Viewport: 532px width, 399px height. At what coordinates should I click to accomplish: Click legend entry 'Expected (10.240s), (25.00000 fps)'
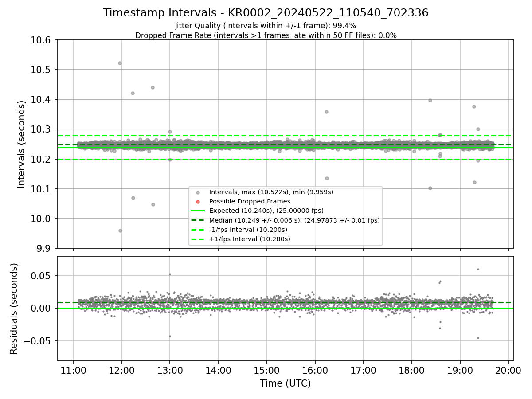(x=266, y=211)
